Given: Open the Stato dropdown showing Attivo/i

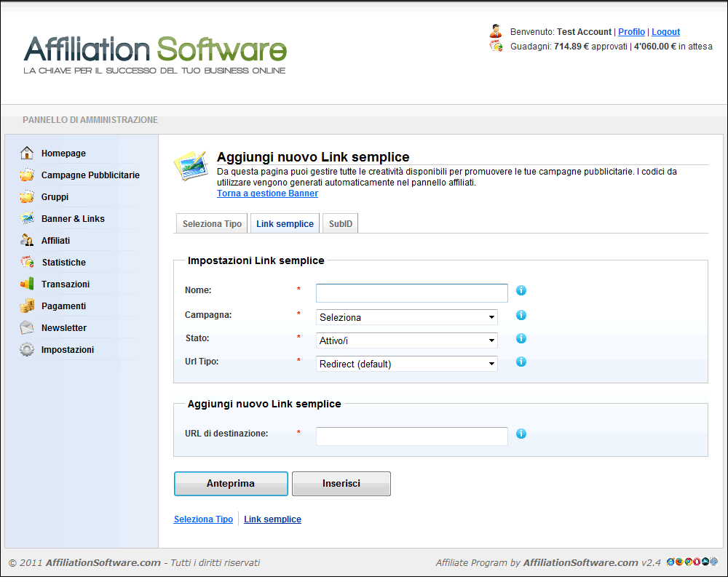Looking at the screenshot, I should click(x=407, y=340).
